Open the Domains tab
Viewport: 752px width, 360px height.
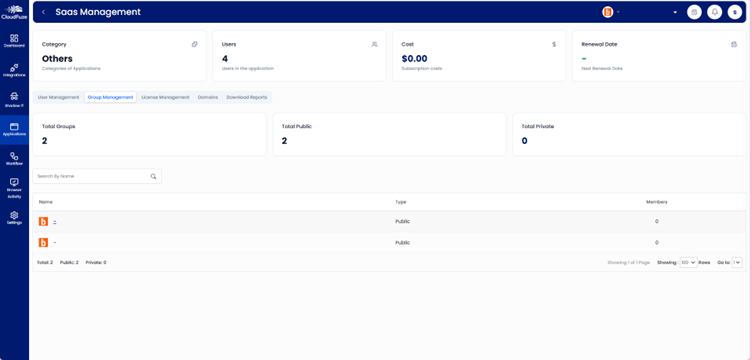coord(208,97)
